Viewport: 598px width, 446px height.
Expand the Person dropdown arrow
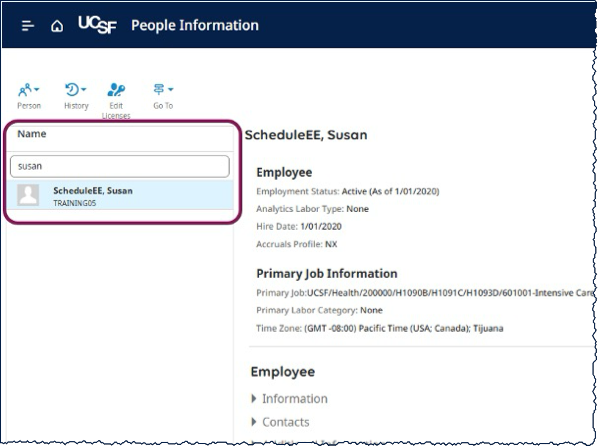(37, 90)
